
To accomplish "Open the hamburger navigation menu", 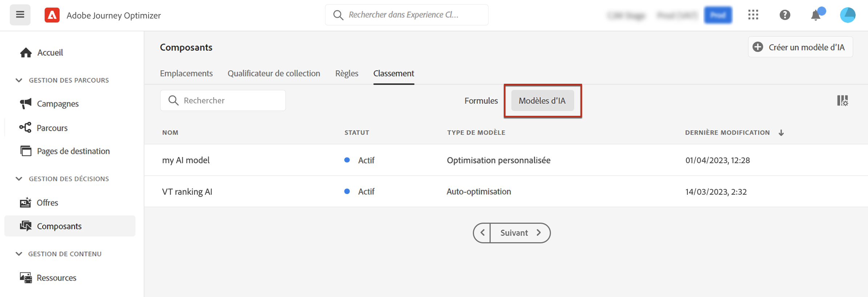I will pyautogui.click(x=20, y=15).
